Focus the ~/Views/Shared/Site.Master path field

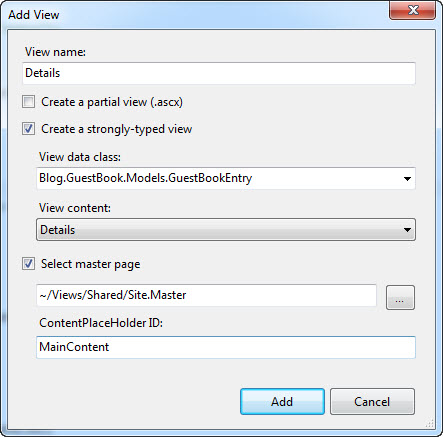click(206, 295)
